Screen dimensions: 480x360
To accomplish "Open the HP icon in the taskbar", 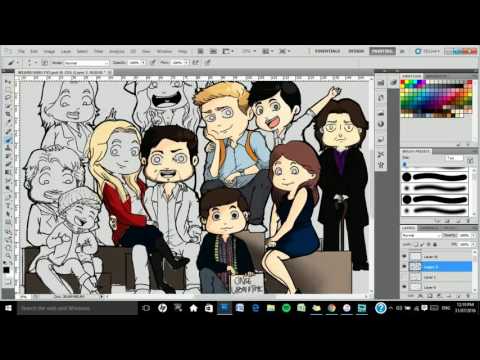I will tap(162, 308).
